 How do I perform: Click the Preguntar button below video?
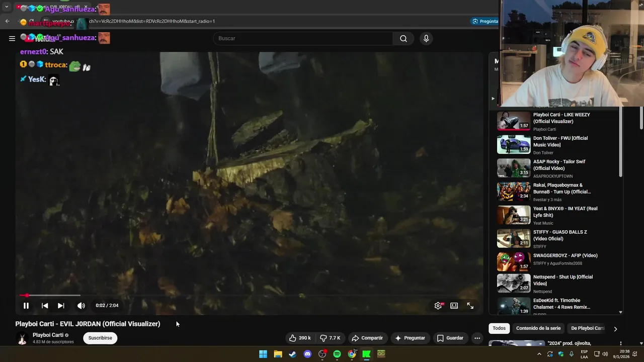click(x=410, y=338)
